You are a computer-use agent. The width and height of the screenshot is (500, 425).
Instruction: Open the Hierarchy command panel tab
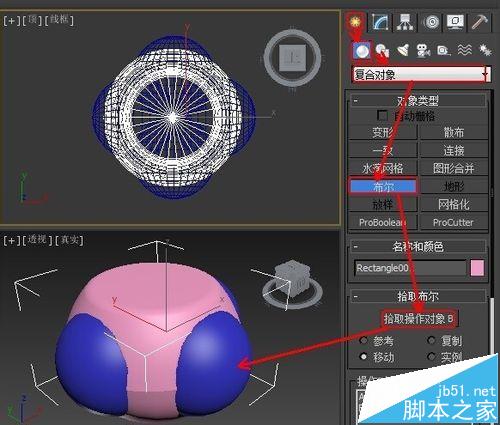(405, 22)
